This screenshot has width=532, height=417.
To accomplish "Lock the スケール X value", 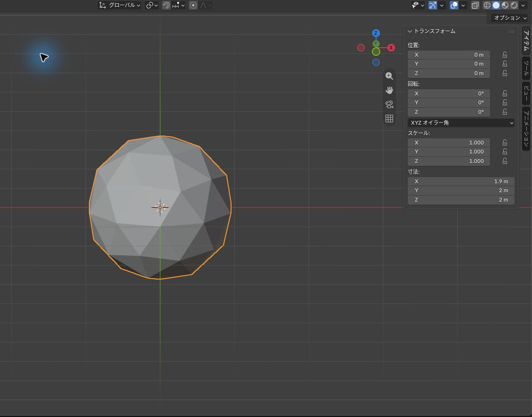I will point(505,143).
